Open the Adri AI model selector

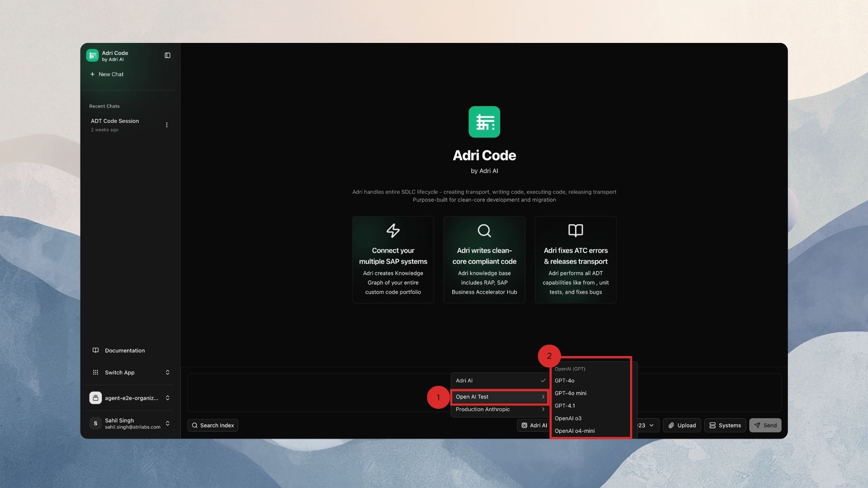(533, 426)
